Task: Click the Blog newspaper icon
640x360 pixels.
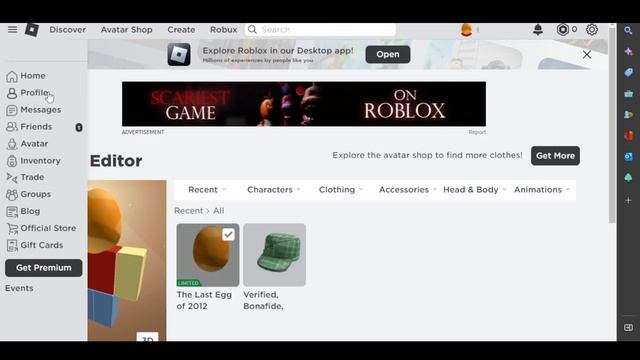Action: 12,211
